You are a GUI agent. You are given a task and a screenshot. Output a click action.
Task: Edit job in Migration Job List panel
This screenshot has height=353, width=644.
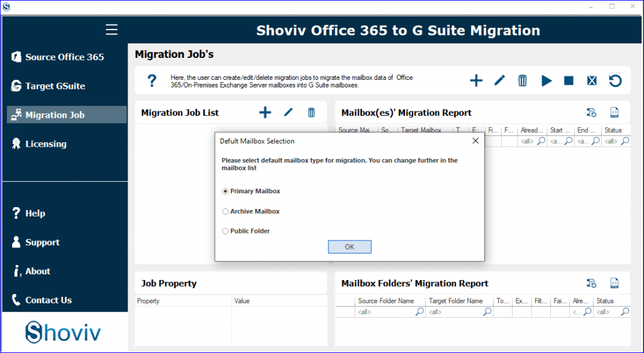pos(288,112)
